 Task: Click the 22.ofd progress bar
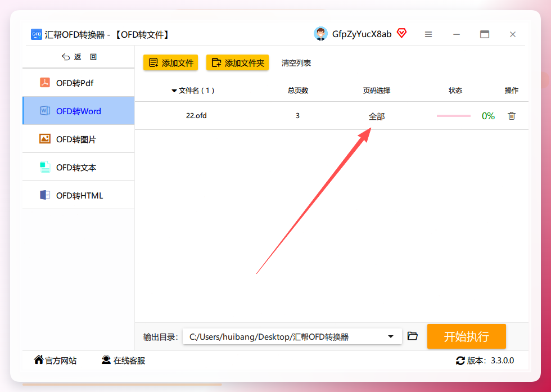[454, 116]
